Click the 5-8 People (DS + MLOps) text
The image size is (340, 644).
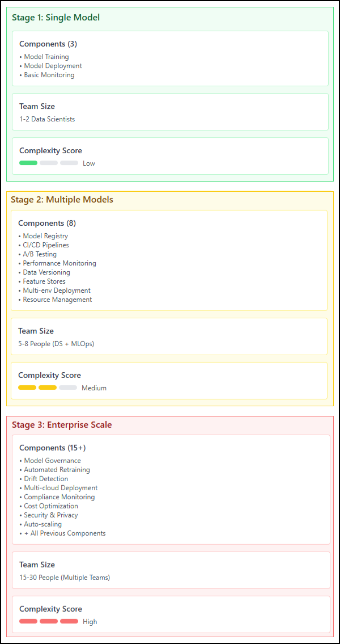(x=56, y=343)
